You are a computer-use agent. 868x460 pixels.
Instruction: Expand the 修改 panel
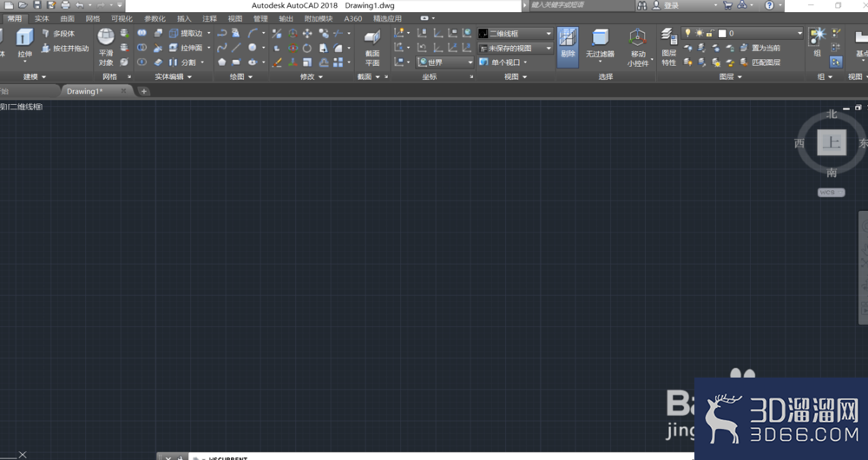coord(311,77)
